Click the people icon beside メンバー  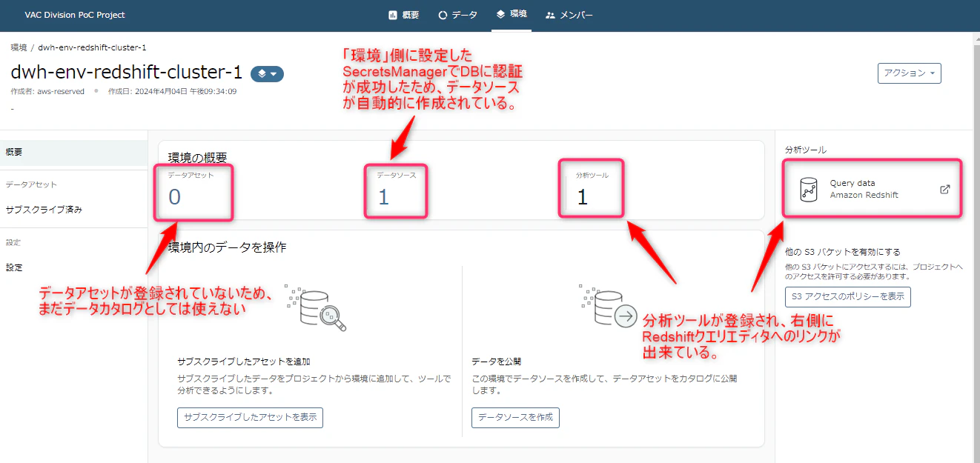(550, 15)
